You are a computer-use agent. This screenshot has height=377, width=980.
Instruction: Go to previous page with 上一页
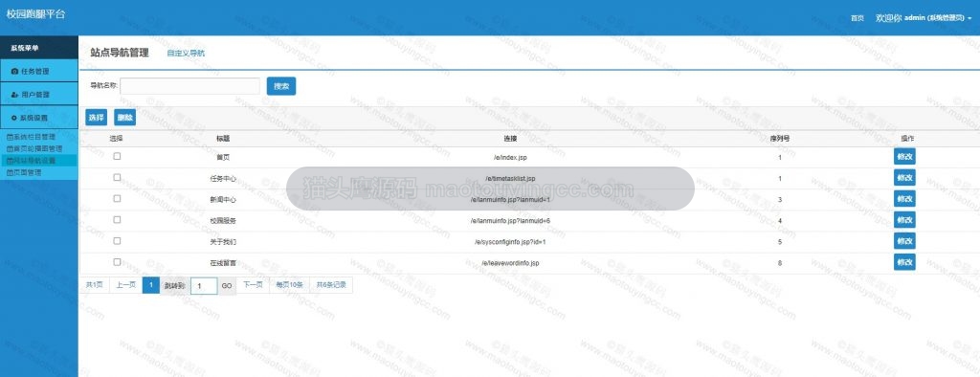126,285
